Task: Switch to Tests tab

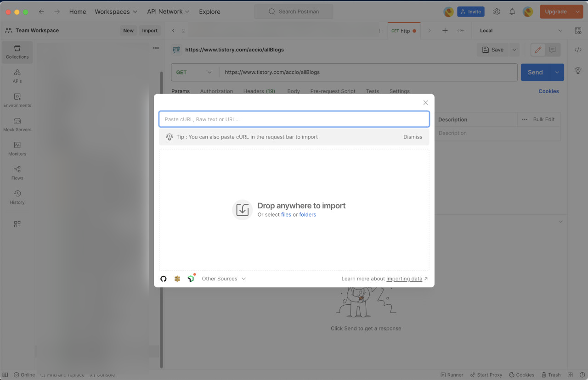Action: pyautogui.click(x=373, y=91)
